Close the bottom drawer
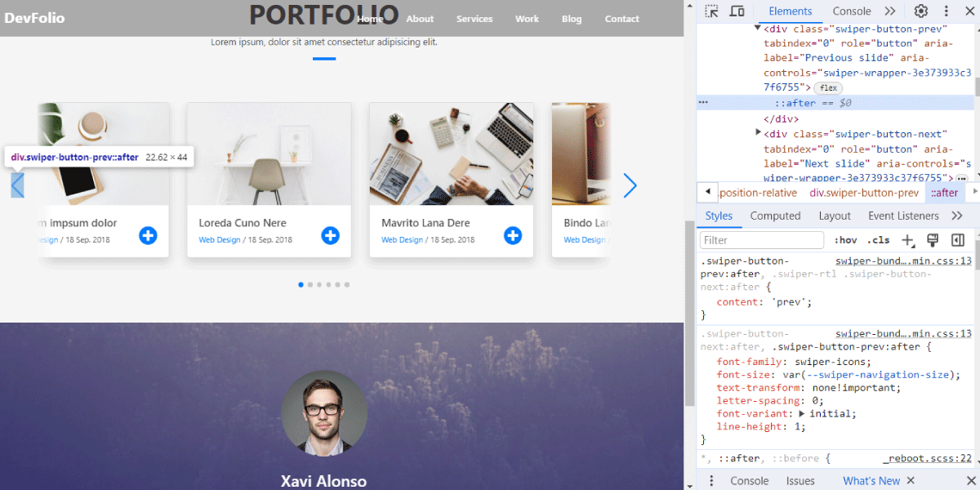The width and height of the screenshot is (980, 490). pos(970,481)
